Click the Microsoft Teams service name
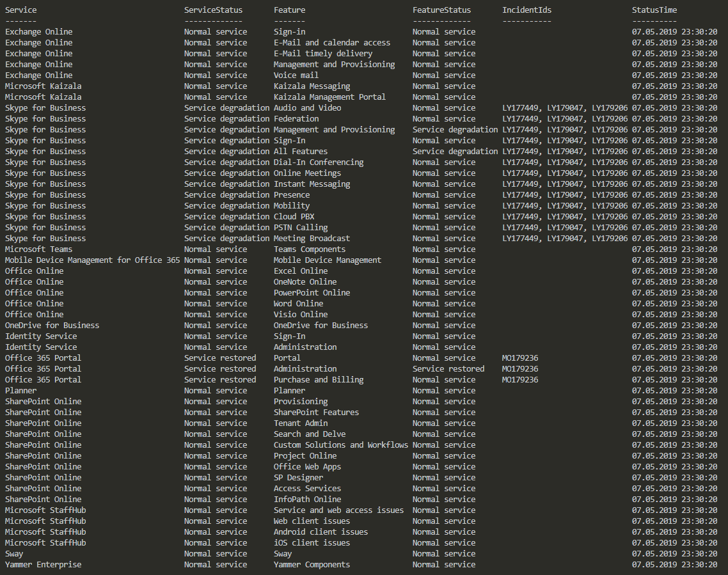Screen dimensions: 728x575 (x=38, y=249)
